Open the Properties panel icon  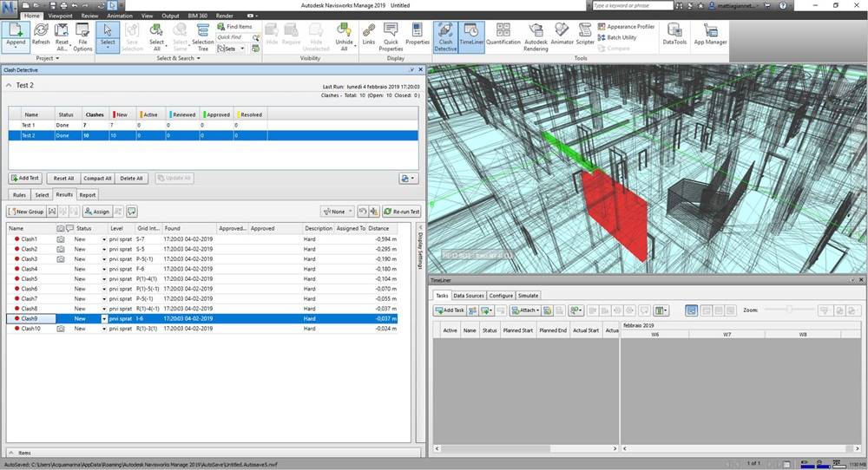point(418,35)
